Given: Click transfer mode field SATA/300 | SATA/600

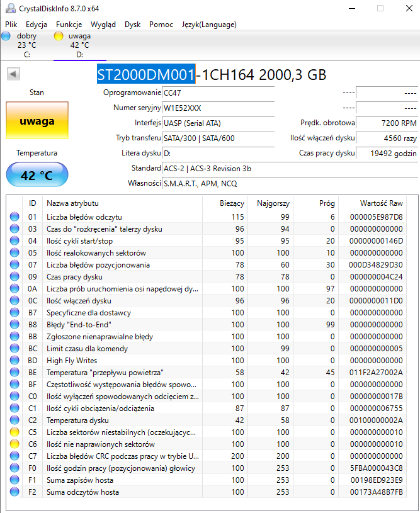Looking at the screenshot, I should point(218,138).
